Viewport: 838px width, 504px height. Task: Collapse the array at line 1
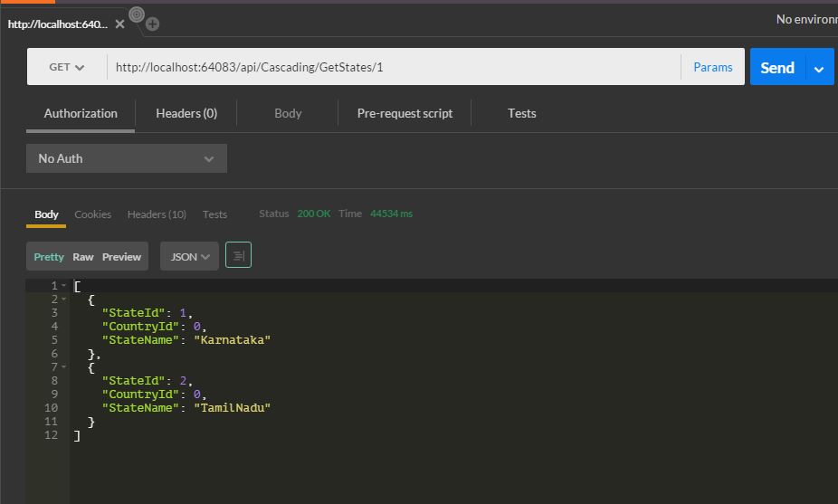(x=63, y=286)
